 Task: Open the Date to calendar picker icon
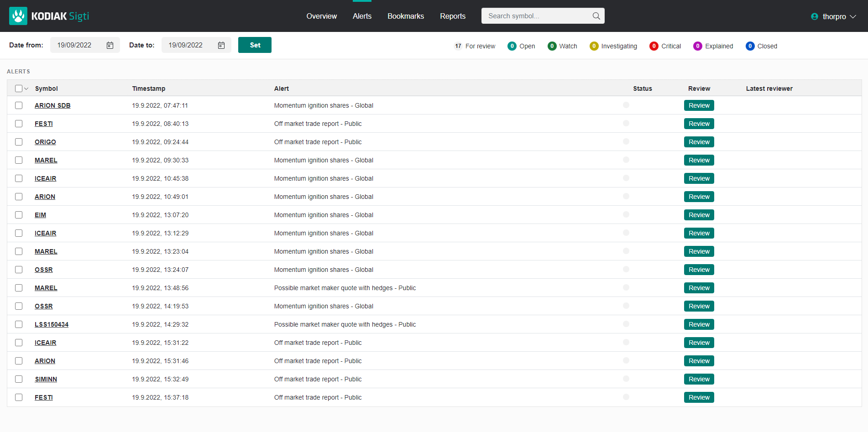[x=221, y=45]
